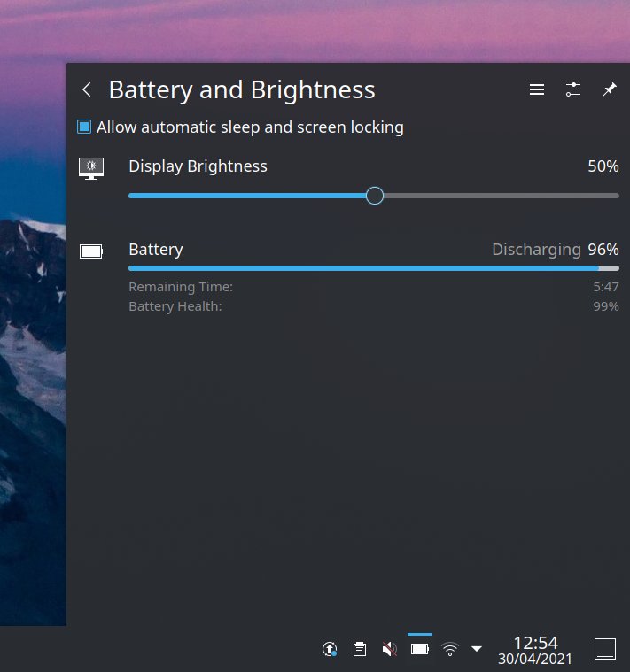Select the "Display Brightness" label
This screenshot has height=672, width=630.
point(198,166)
